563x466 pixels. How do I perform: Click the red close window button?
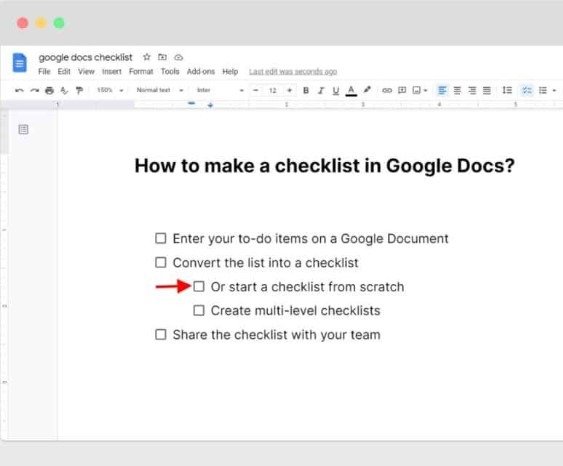coord(23,23)
